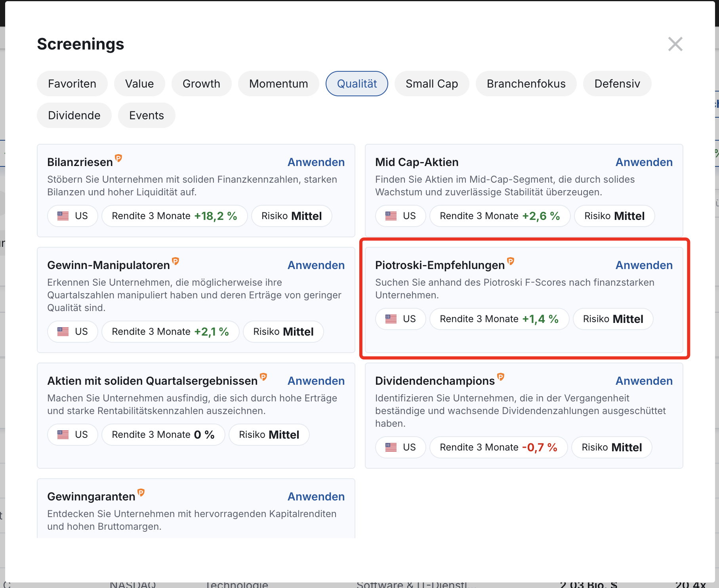Click the premium badge next to Piotroski-Empfehlungen

pos(511,262)
